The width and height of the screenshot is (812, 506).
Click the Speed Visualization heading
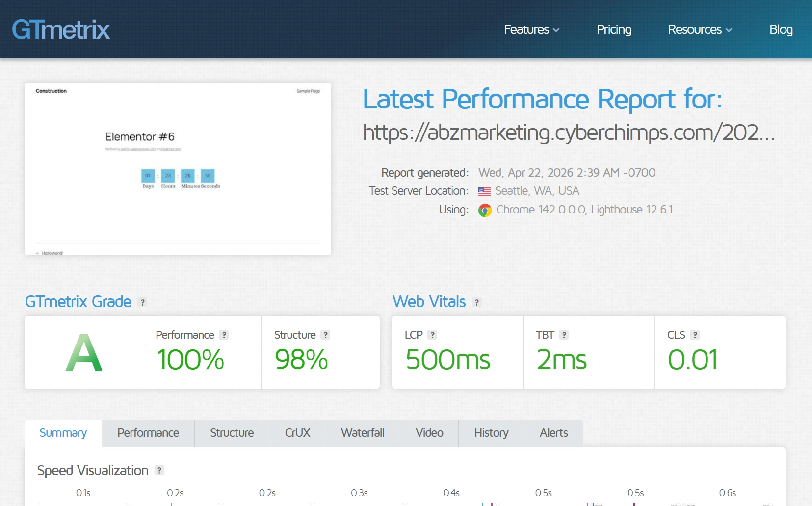pos(93,471)
